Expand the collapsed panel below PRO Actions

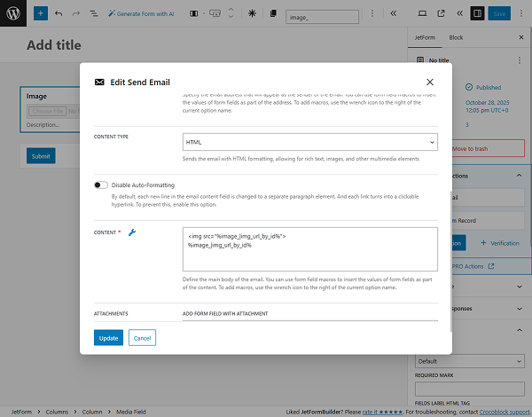pos(519,287)
